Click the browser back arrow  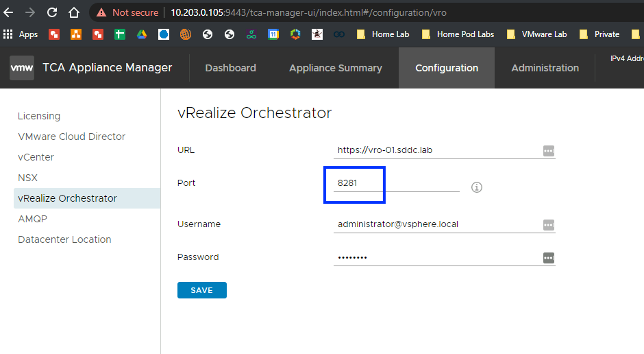[x=9, y=12]
